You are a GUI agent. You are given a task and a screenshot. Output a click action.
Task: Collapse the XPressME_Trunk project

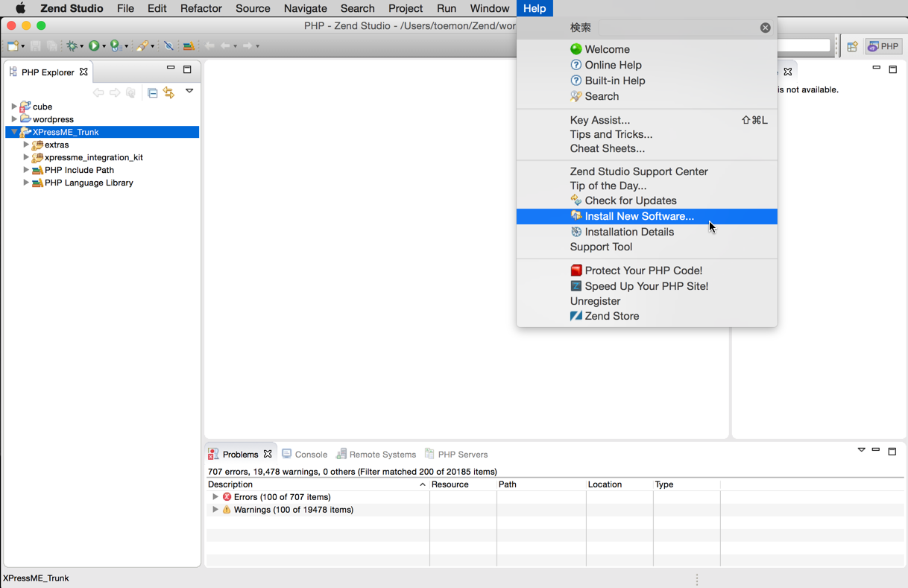click(x=14, y=132)
